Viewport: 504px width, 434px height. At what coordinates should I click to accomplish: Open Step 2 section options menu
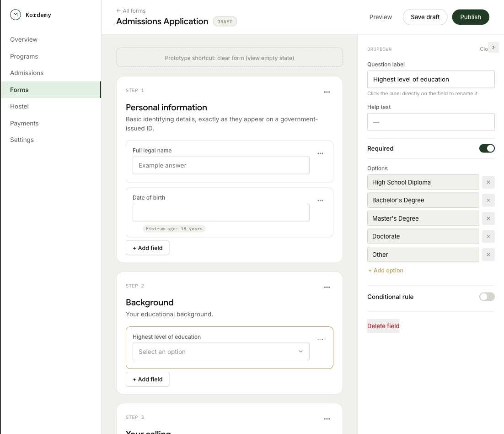tap(327, 288)
